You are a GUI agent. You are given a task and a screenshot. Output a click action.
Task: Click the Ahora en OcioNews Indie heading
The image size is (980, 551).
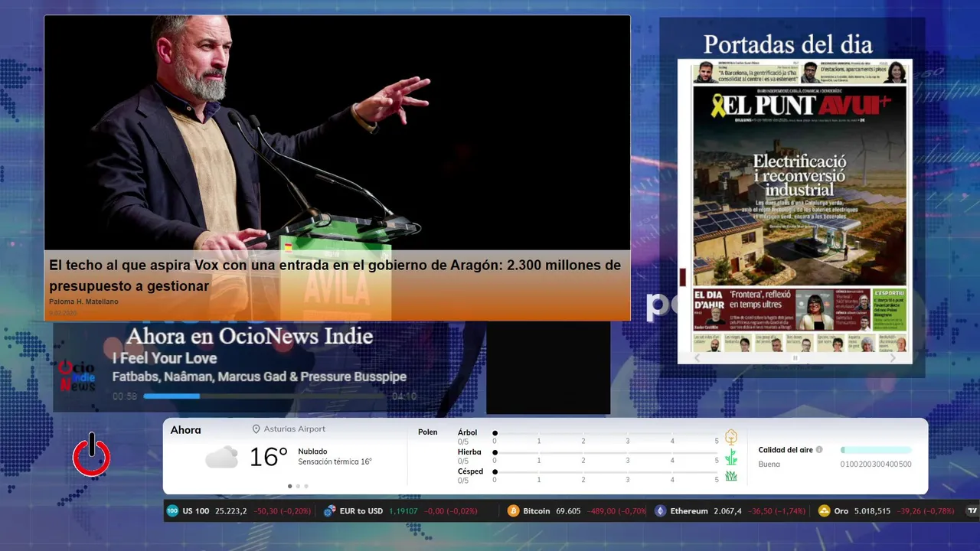(x=250, y=336)
